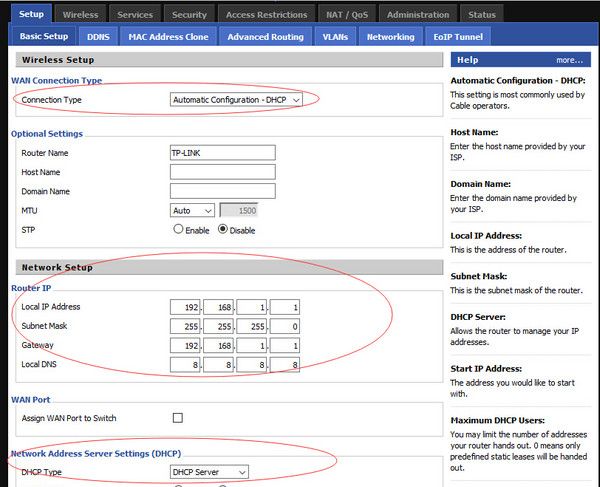Open the VLANs sub-tab
The image size is (600, 487).
tap(335, 37)
